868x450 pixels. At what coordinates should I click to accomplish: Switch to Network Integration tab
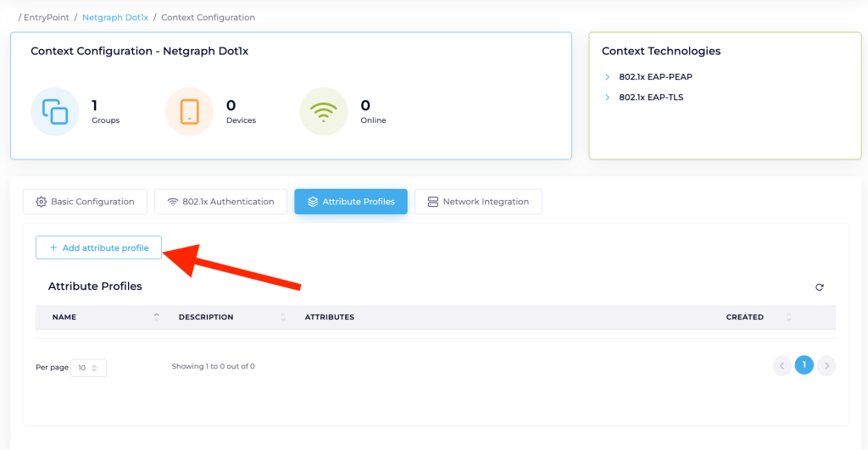[x=477, y=202]
